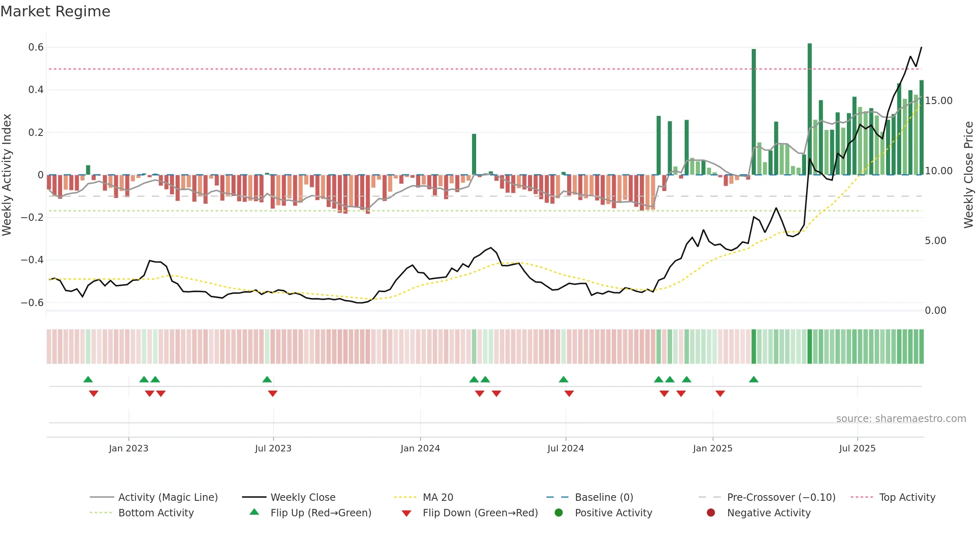Click the first Flip Down triangle in late 2022

pos(94,393)
